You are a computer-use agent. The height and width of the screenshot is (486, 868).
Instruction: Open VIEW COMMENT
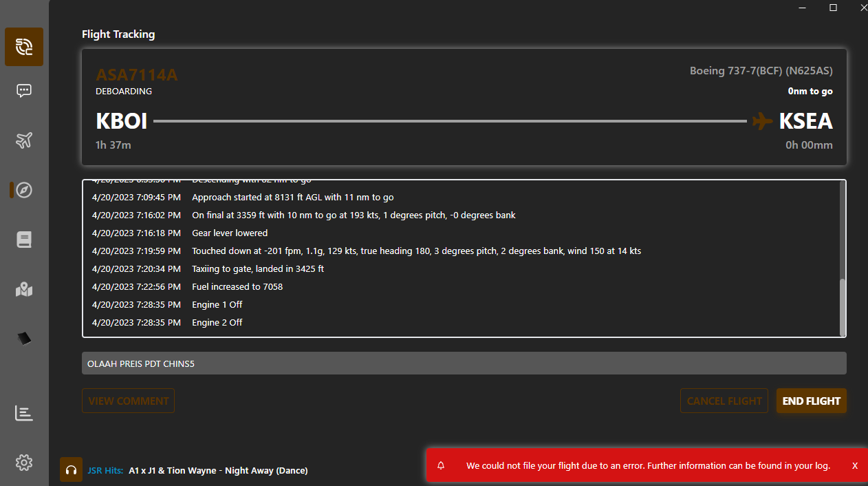(128, 401)
